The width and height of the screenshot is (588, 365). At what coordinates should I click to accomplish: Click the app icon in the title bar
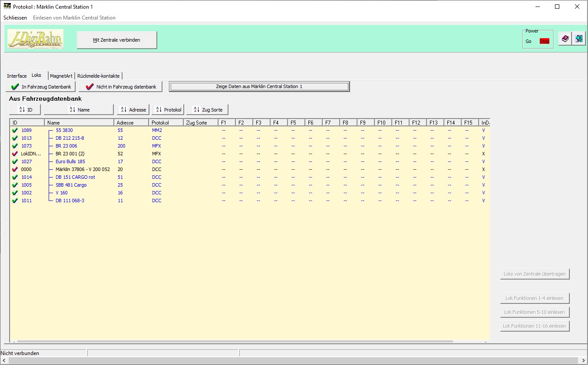7,7
